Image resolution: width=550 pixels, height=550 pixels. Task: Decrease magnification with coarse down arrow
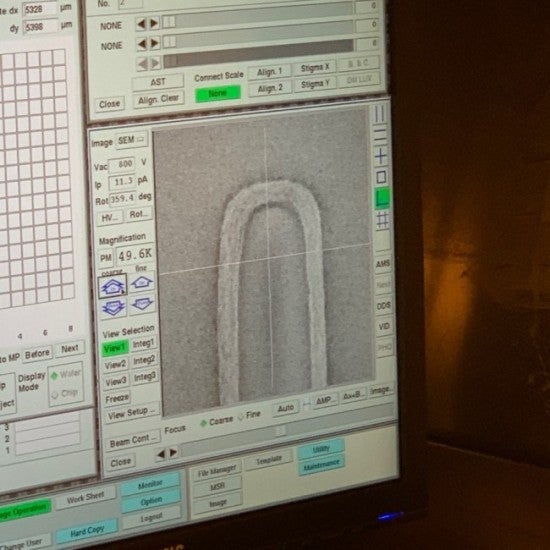click(x=113, y=308)
